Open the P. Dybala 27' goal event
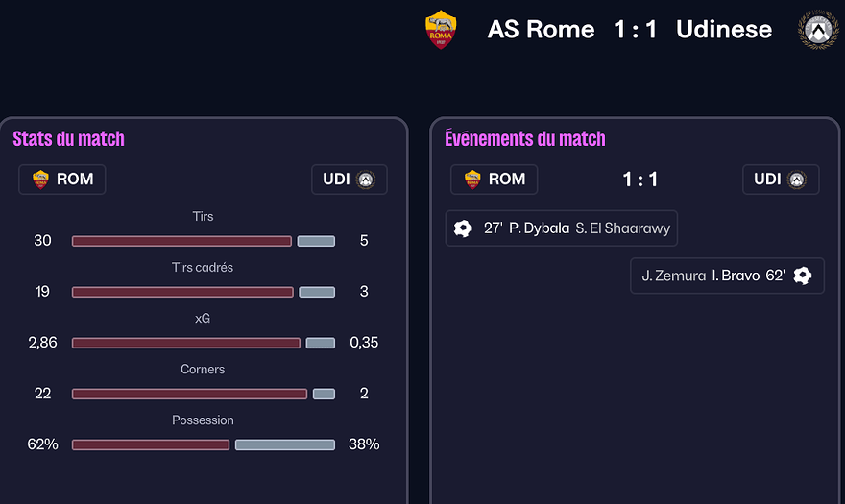Image resolution: width=845 pixels, height=504 pixels. pyautogui.click(x=561, y=228)
